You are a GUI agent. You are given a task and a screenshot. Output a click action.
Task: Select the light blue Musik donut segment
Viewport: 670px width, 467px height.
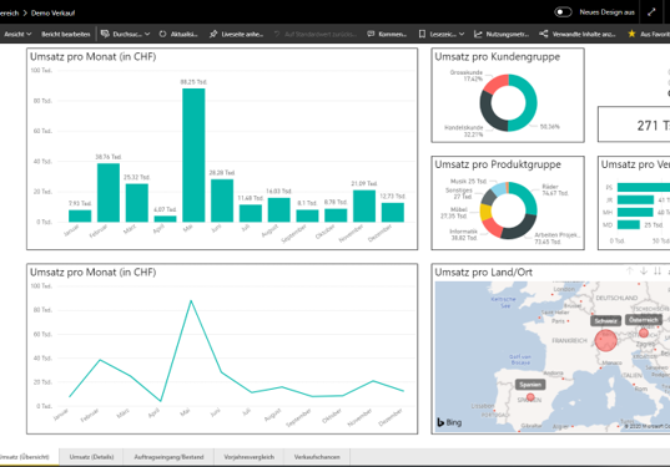coord(498,188)
